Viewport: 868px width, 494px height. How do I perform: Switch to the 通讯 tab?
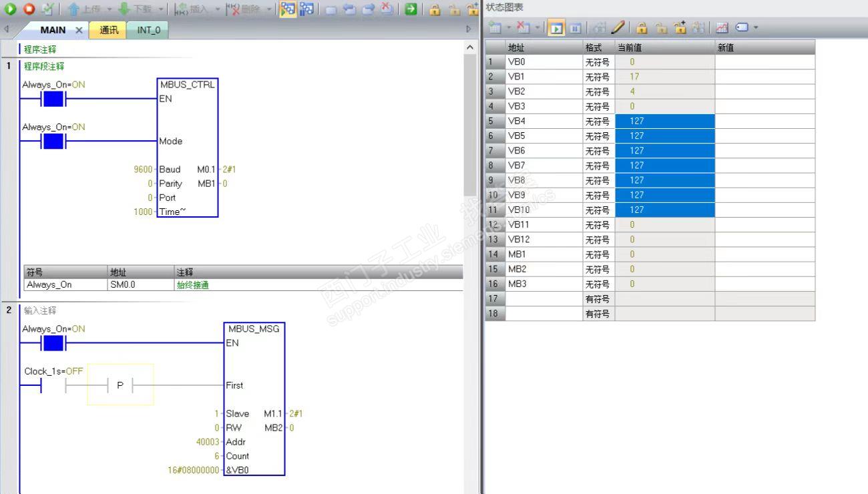point(108,30)
